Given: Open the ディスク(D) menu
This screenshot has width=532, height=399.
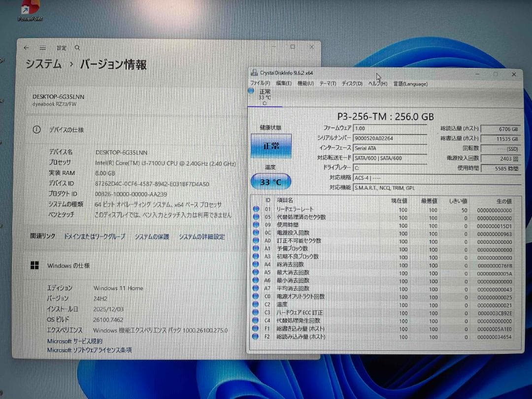Looking at the screenshot, I should point(351,84).
